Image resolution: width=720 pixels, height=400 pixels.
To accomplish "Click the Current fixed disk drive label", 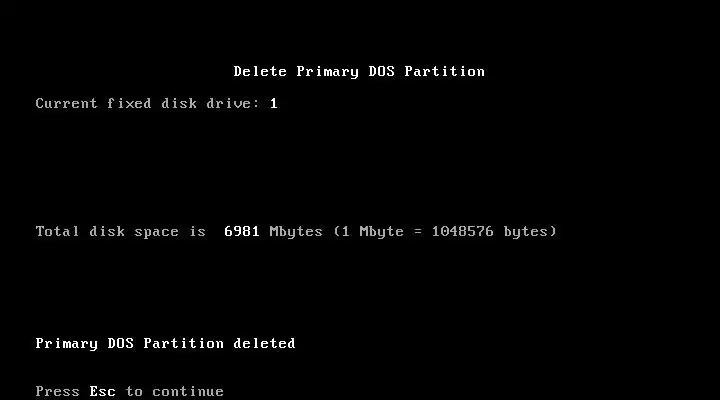I will click(x=143, y=103).
